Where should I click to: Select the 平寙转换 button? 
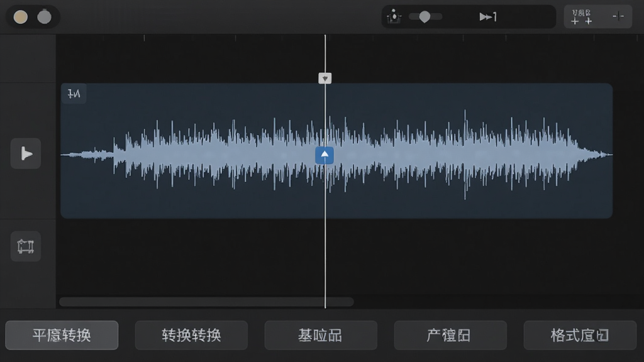(x=62, y=336)
